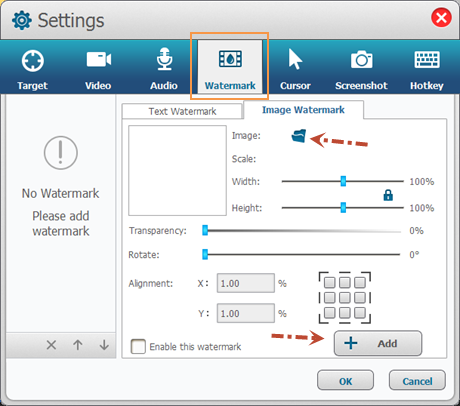Check Enable this watermark

coord(138,346)
